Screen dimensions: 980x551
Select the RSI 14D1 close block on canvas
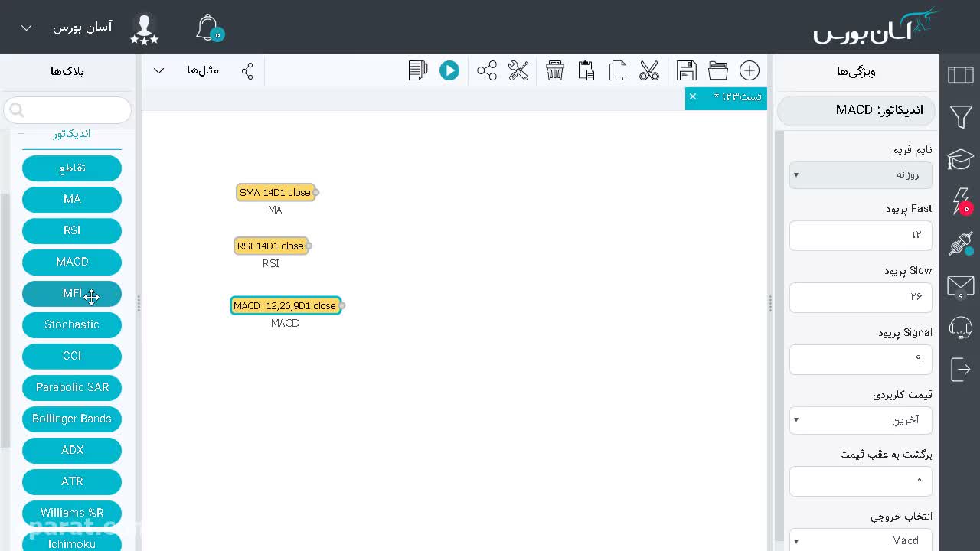[271, 246]
